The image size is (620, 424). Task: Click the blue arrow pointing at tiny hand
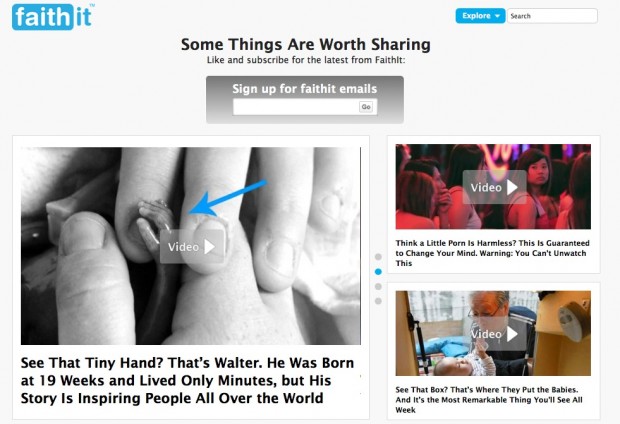228,197
